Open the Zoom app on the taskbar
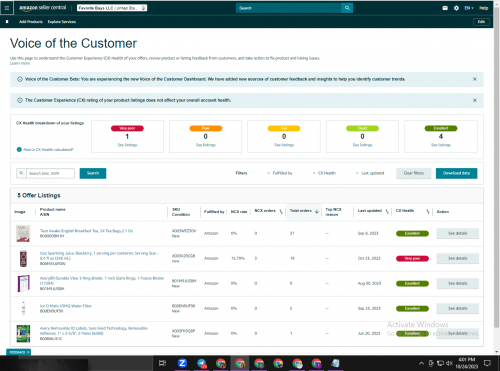Image resolution: width=500 pixels, height=371 pixels. tap(182, 363)
